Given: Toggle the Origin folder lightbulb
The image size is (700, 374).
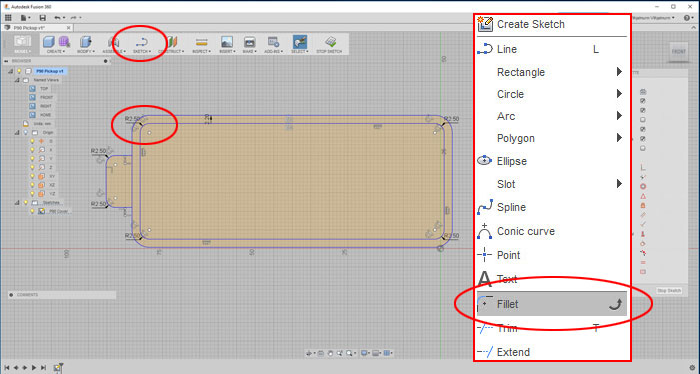Looking at the screenshot, I should (25, 133).
